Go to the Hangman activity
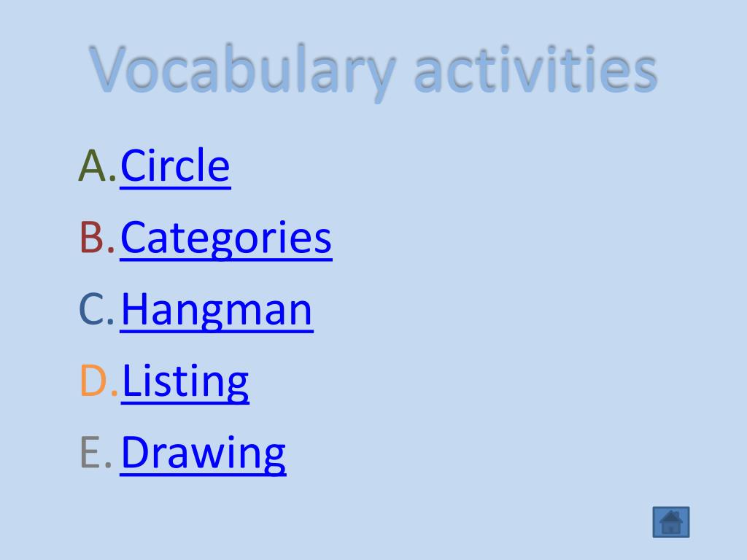747x560 pixels. tap(217, 309)
